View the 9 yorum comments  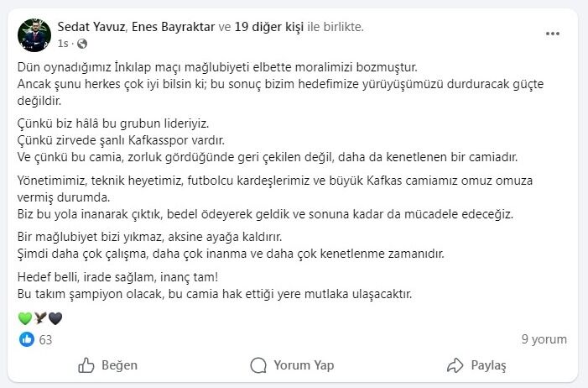544,339
